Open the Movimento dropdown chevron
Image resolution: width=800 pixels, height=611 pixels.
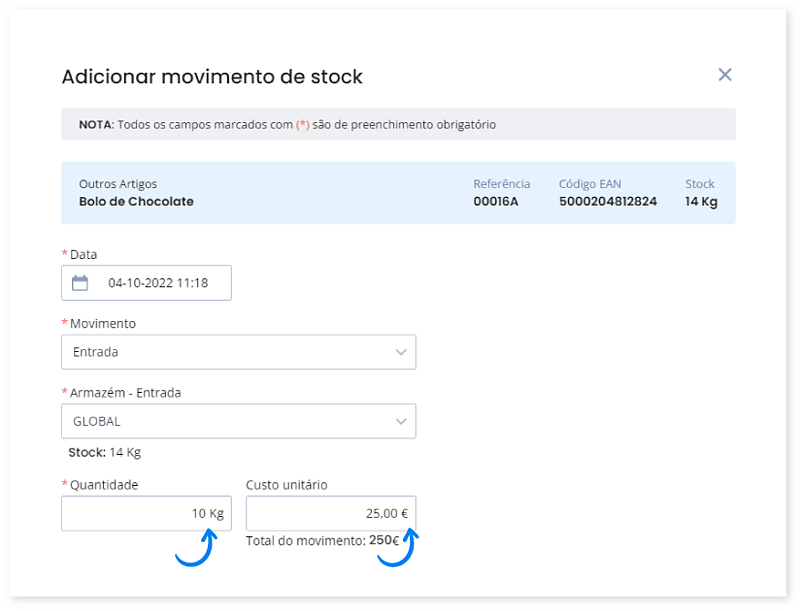click(x=401, y=351)
